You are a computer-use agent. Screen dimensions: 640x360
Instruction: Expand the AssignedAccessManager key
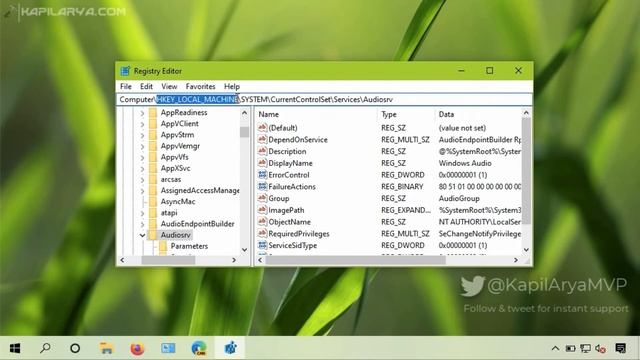tap(142, 191)
